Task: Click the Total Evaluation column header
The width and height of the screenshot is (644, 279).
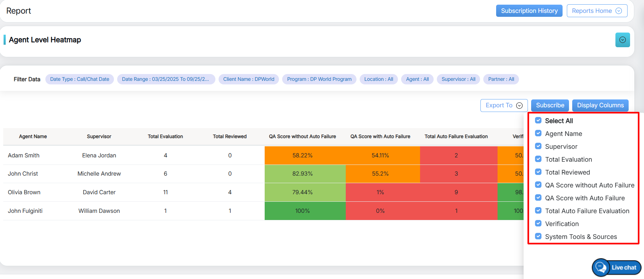Action: point(165,136)
